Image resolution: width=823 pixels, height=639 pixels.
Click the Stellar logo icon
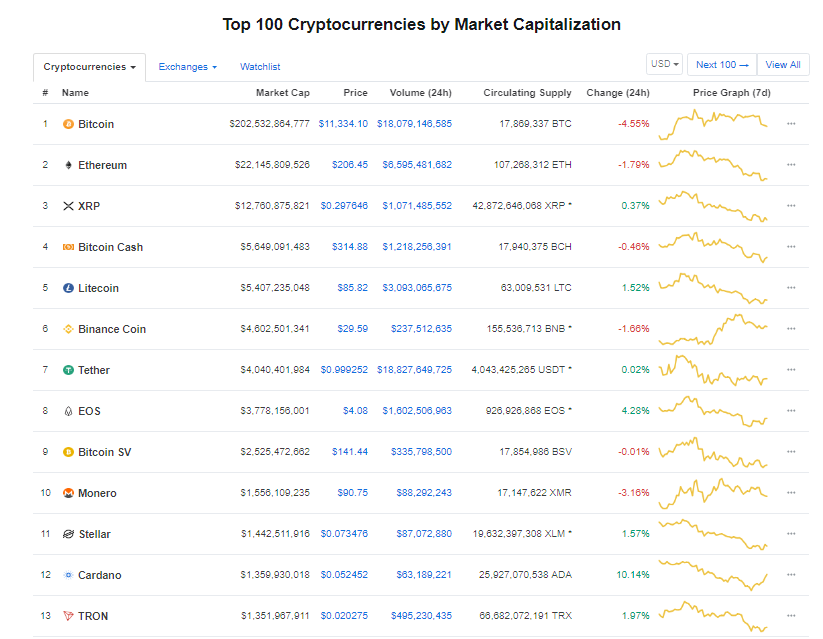point(68,533)
